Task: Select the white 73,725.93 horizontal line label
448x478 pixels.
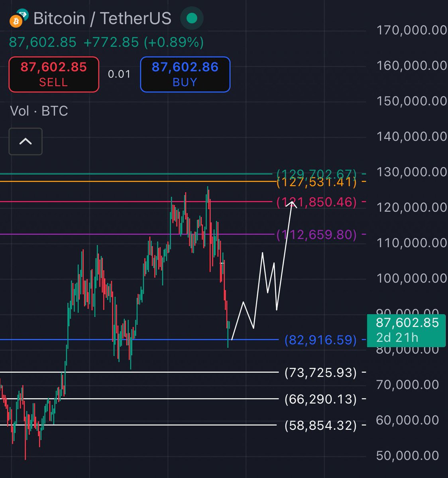Action: click(320, 372)
